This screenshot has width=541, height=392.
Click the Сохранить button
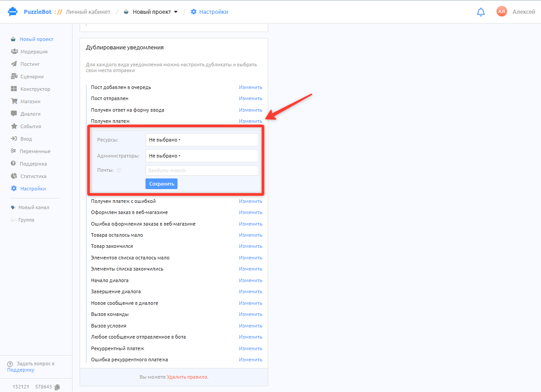(161, 184)
